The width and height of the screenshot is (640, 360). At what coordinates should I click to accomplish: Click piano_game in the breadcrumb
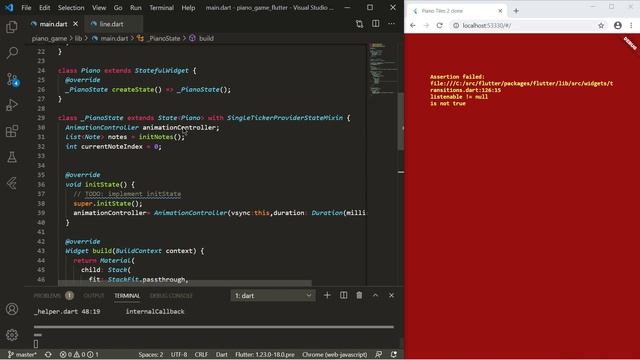point(49,38)
